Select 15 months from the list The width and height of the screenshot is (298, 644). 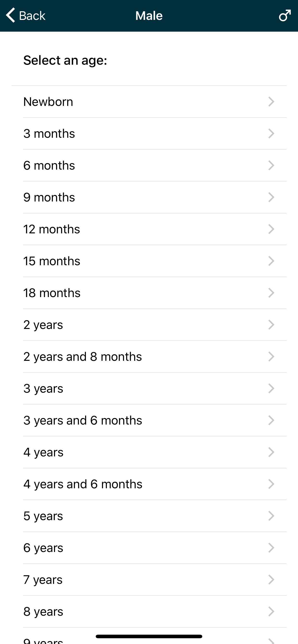[52, 261]
